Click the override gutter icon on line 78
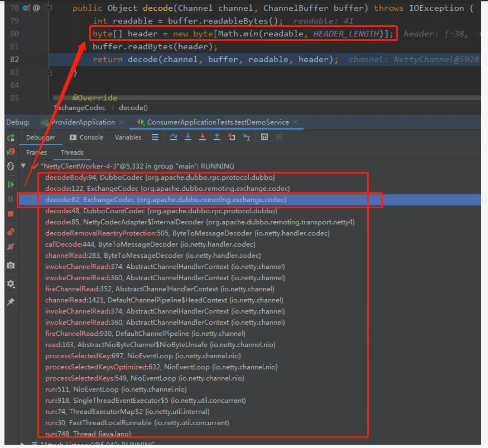The width and height of the screenshot is (488, 448). coord(26,8)
